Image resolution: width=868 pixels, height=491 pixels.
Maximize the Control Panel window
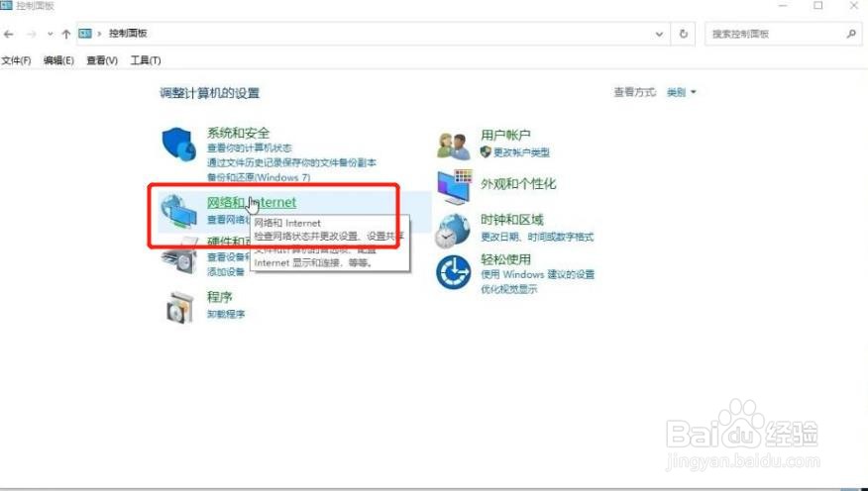point(818,6)
